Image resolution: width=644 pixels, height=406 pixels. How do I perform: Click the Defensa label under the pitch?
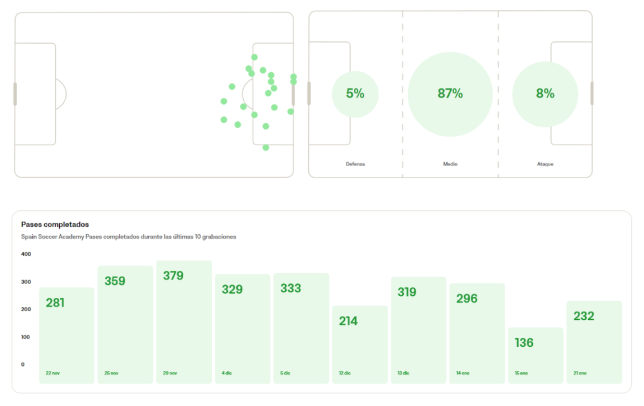tap(355, 164)
